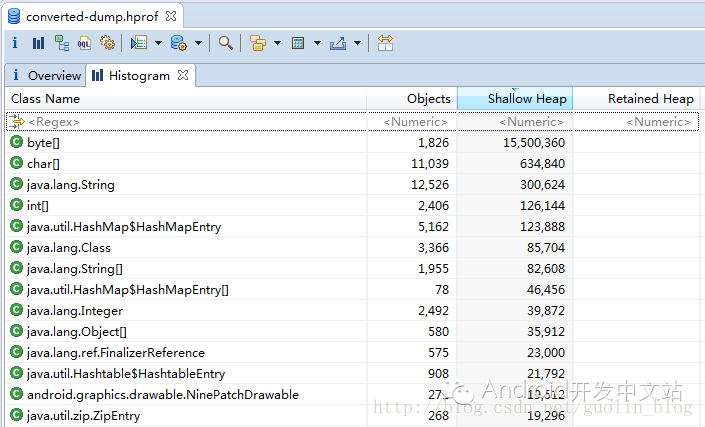705x427 pixels.
Task: Click the group result by icon
Action: tap(258, 43)
